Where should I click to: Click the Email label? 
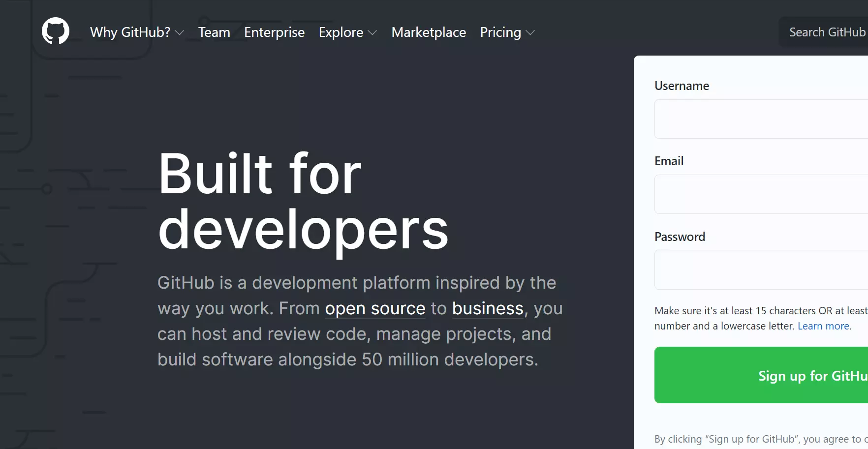pyautogui.click(x=669, y=161)
